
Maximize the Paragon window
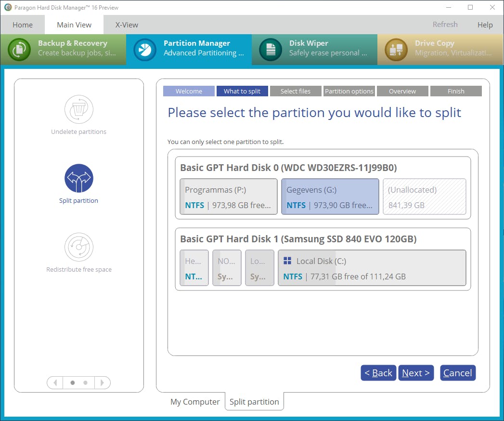(470, 7)
